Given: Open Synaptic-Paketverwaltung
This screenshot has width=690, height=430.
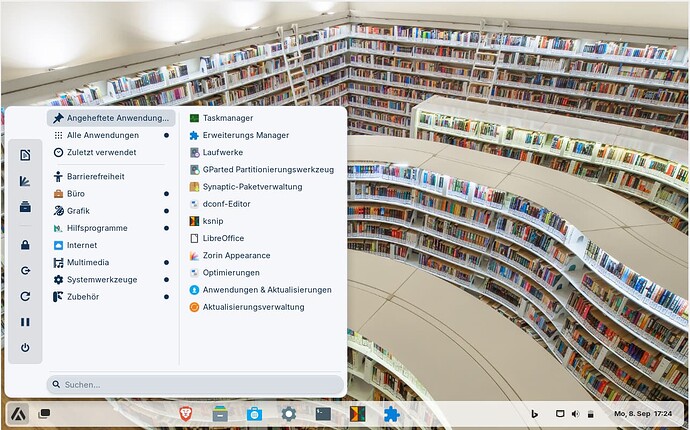Looking at the screenshot, I should pyautogui.click(x=263, y=187).
